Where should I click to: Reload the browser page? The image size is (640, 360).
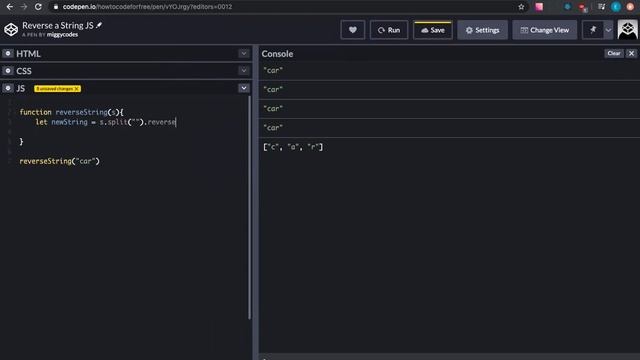[x=38, y=7]
